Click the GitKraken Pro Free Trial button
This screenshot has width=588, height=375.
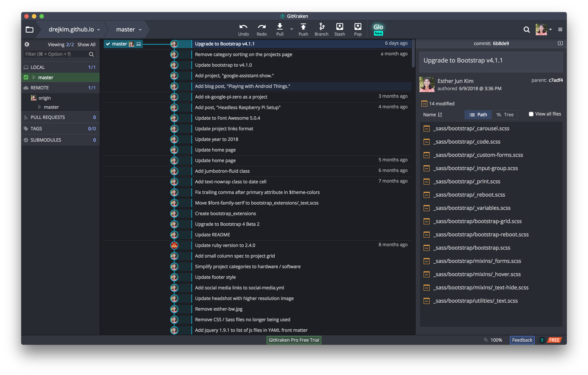pyautogui.click(x=294, y=340)
